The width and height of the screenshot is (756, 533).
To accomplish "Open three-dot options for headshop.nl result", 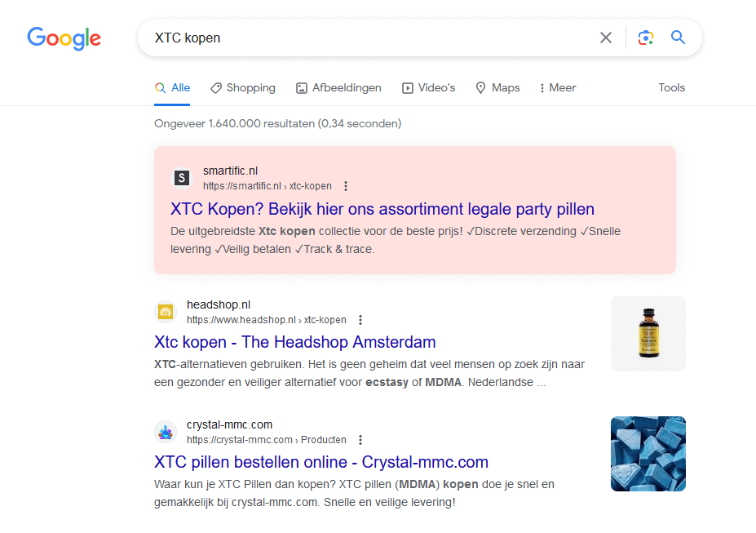I will (x=360, y=320).
